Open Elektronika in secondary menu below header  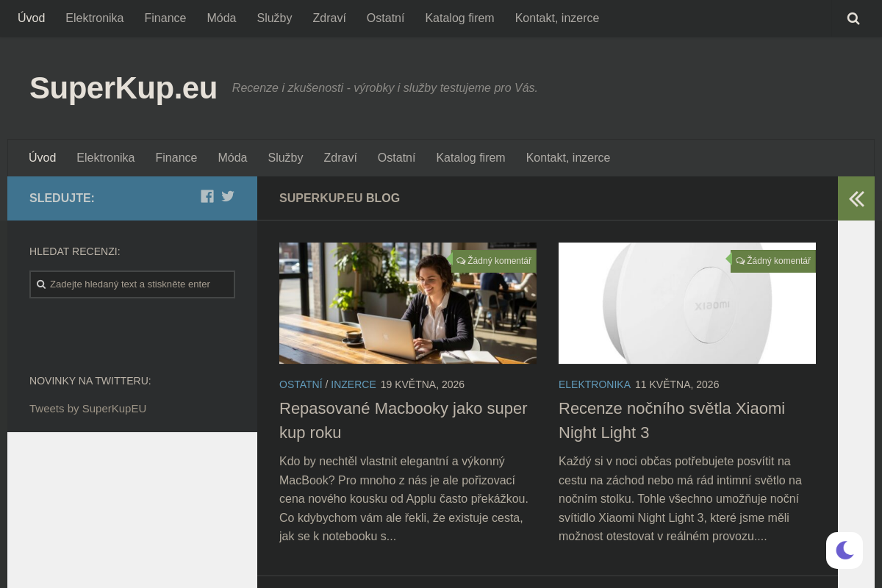click(106, 158)
